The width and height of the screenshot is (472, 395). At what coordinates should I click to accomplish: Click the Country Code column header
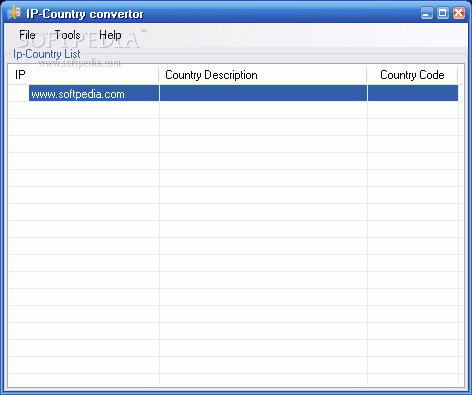412,75
